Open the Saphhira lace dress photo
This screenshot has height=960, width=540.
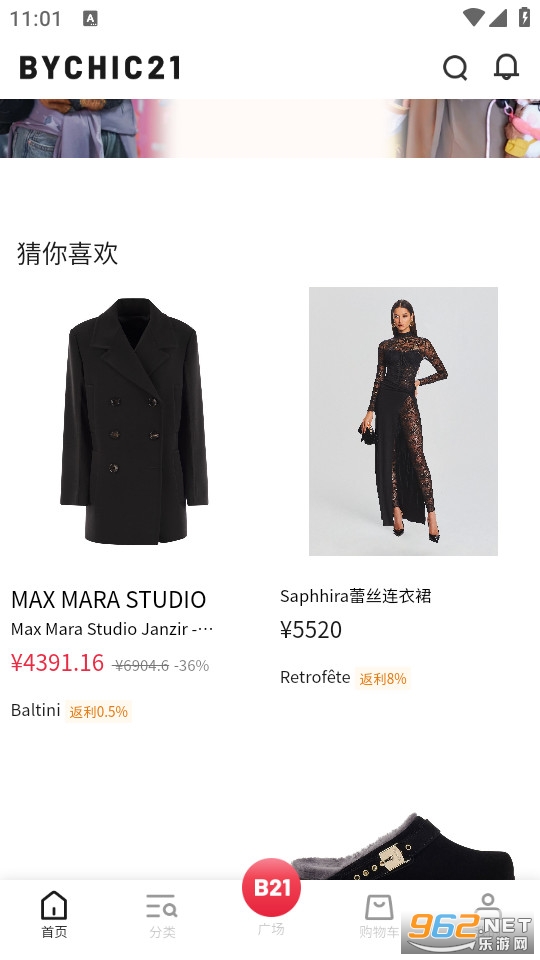coord(403,421)
